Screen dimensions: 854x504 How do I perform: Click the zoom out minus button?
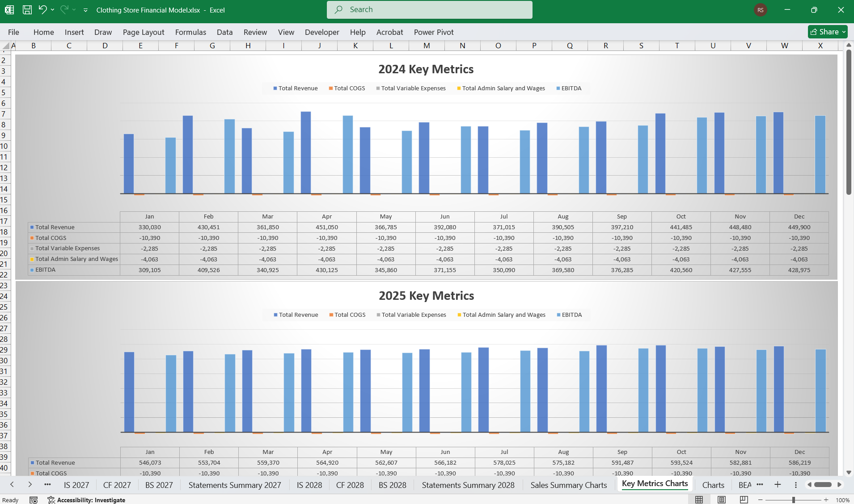coord(760,500)
